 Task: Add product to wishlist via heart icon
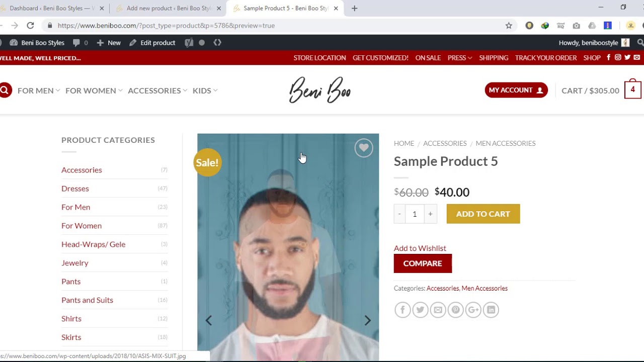point(363,148)
